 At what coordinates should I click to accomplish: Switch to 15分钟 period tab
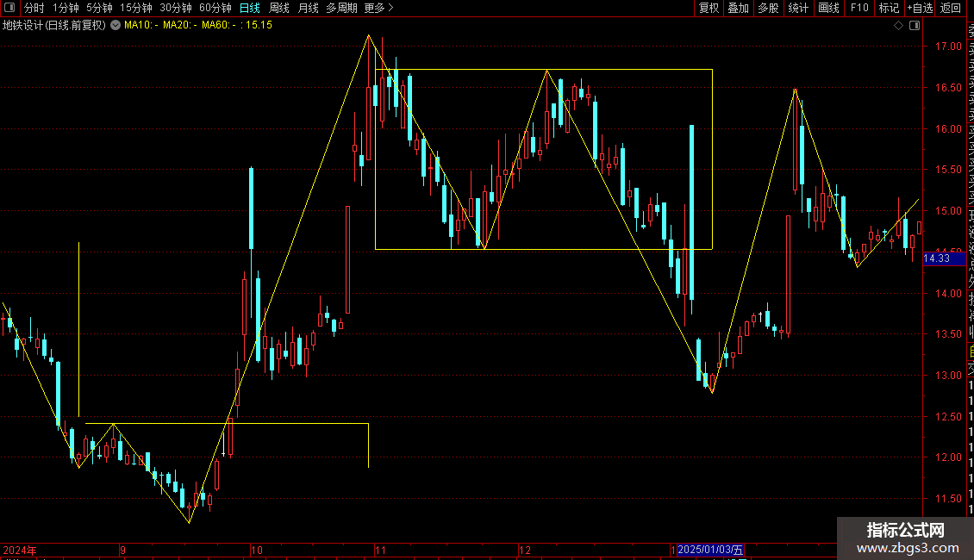136,8
